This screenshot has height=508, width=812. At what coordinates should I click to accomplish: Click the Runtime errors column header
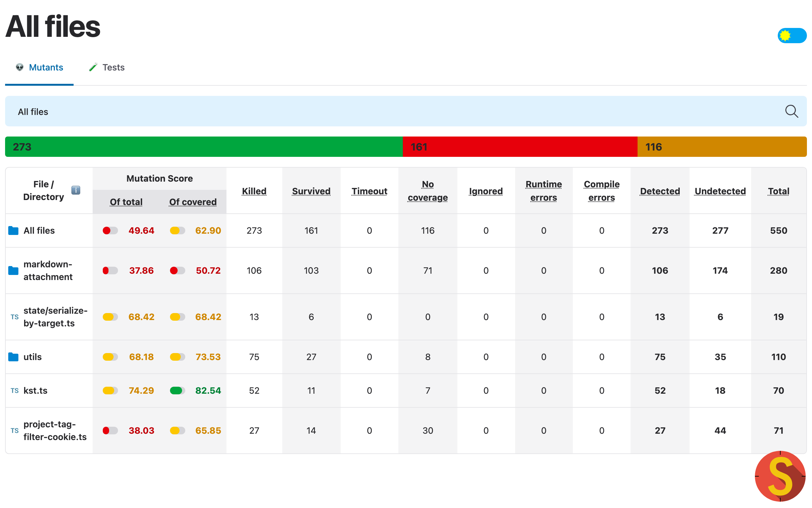(x=544, y=191)
